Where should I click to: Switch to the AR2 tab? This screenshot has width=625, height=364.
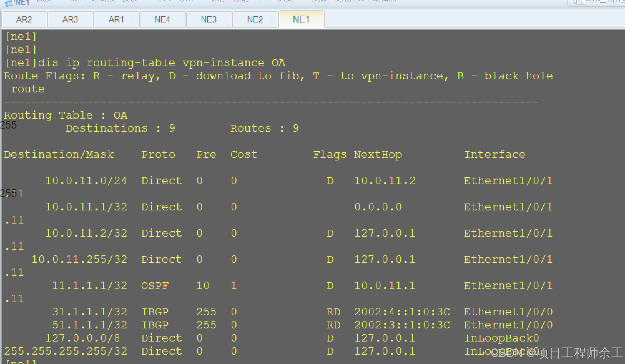[24, 20]
